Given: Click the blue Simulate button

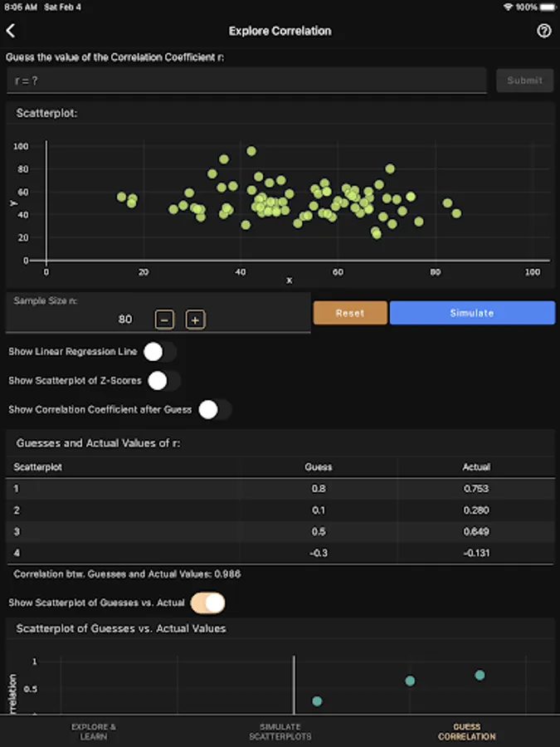Looking at the screenshot, I should 472,313.
